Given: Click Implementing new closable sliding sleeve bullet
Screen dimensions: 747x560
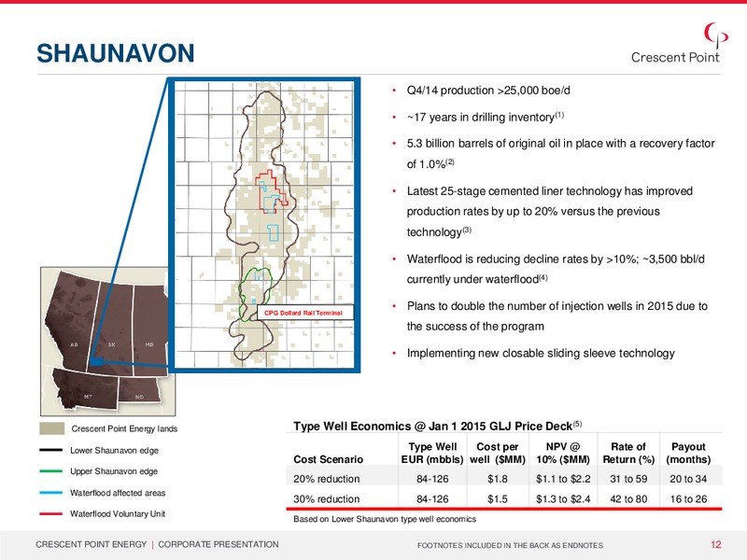Looking at the screenshot, I should click(541, 354).
